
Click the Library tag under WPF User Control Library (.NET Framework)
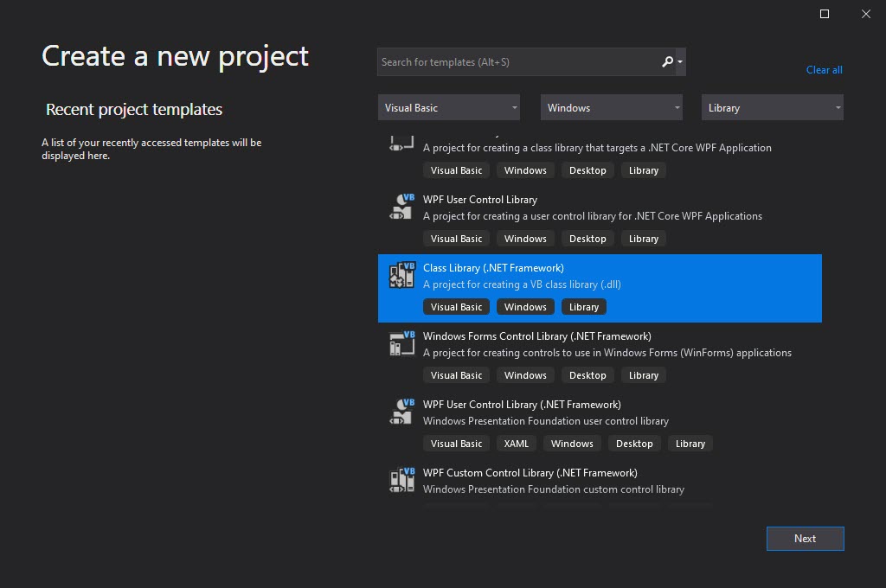690,444
